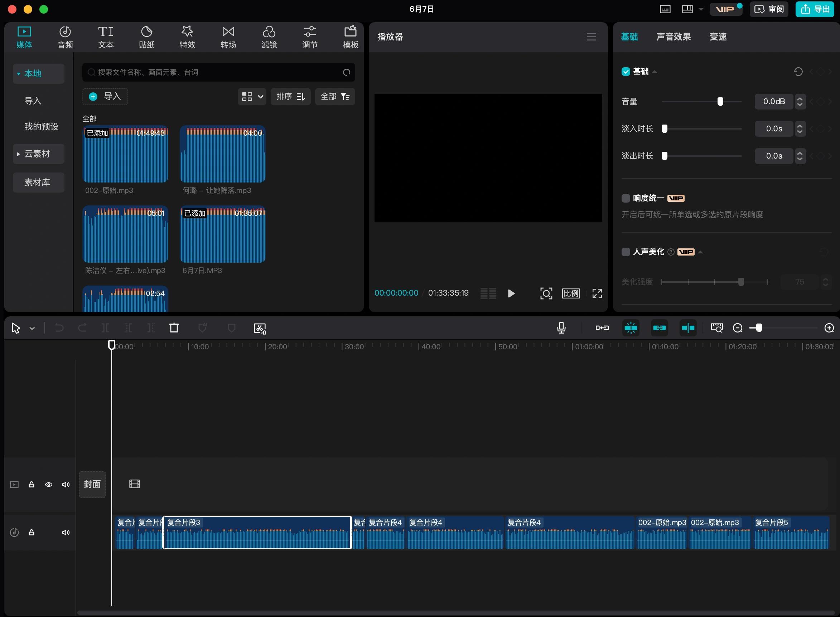Collapse the 人声美化 section arrow

[x=700, y=252]
